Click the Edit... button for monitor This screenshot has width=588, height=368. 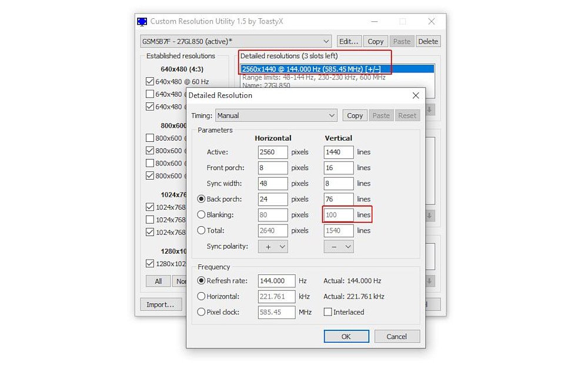tap(349, 41)
